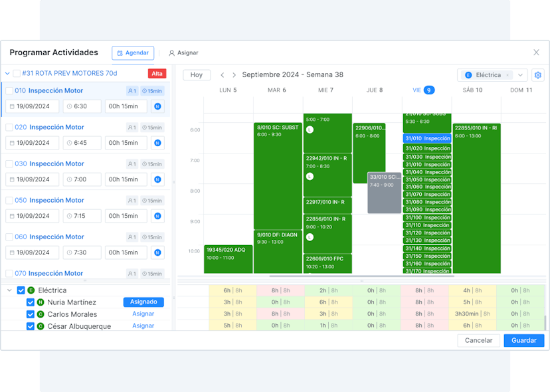Click the 6:30 time field of activity 010

point(82,106)
